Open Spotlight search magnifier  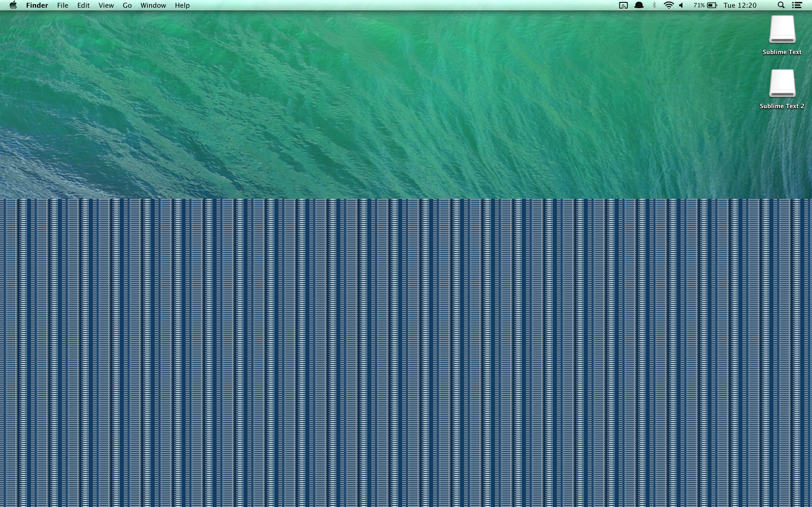[x=781, y=5]
